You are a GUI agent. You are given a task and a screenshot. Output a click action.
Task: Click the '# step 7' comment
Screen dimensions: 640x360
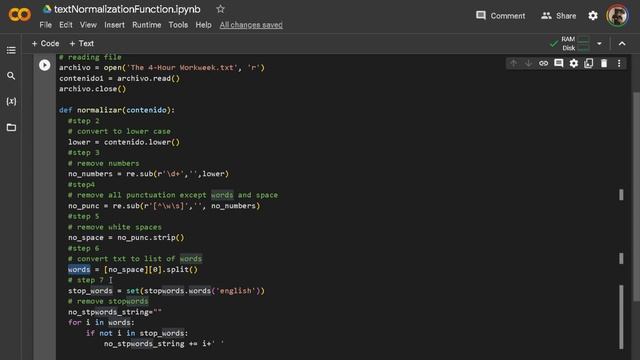86,280
